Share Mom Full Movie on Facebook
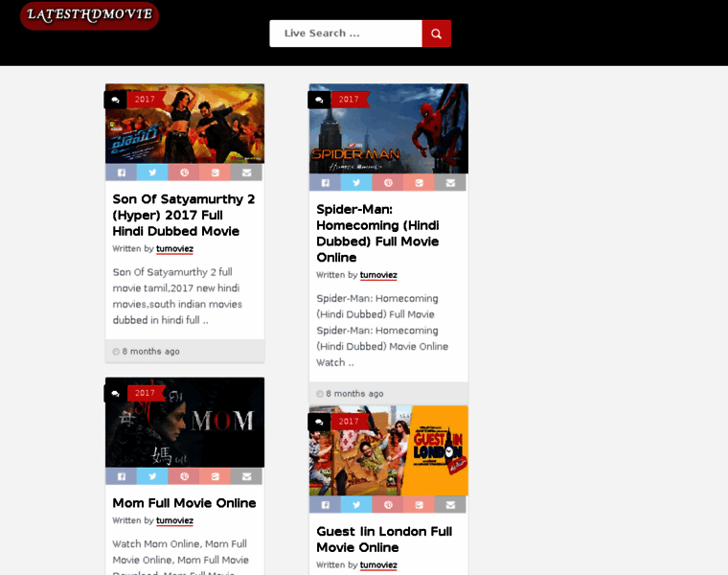This screenshot has height=575, width=728. pyautogui.click(x=122, y=476)
